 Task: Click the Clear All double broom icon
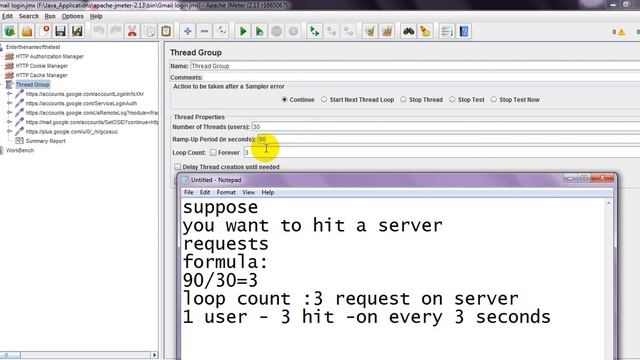[x=387, y=31]
